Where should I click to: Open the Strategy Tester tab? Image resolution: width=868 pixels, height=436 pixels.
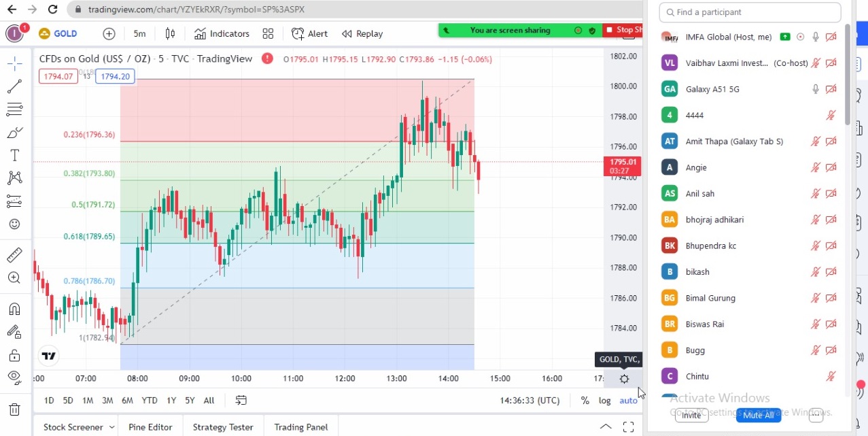[223, 427]
